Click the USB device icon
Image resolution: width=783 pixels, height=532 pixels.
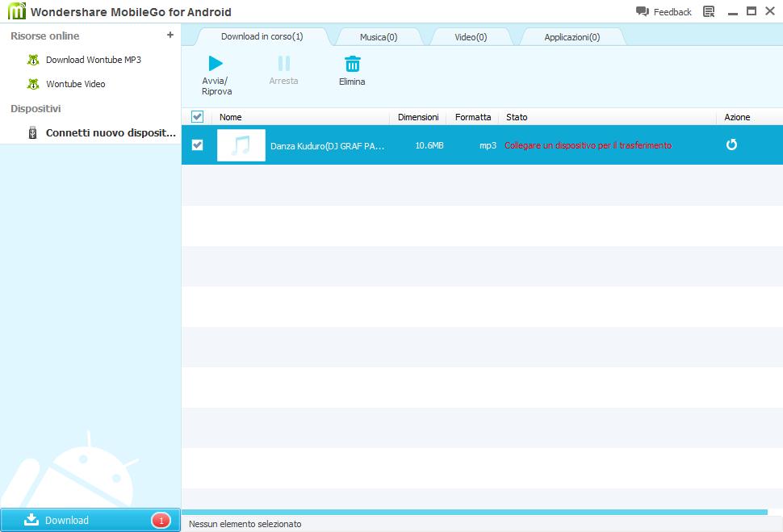coord(32,133)
